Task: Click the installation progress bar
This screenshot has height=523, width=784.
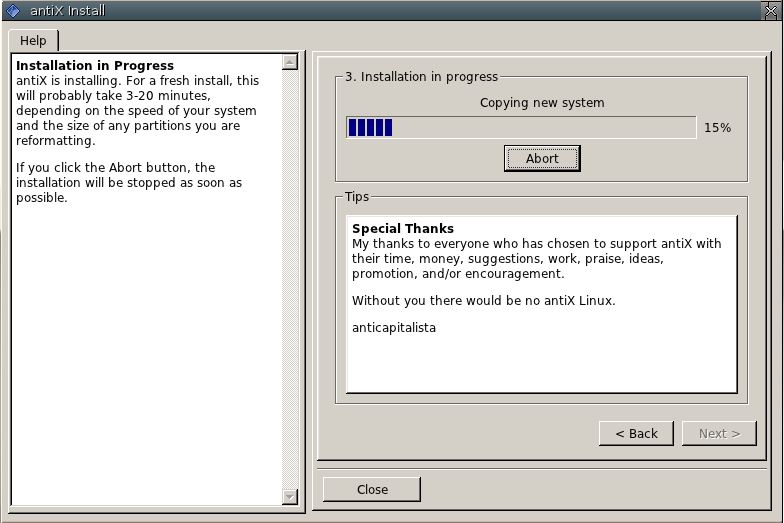Action: pos(521,128)
